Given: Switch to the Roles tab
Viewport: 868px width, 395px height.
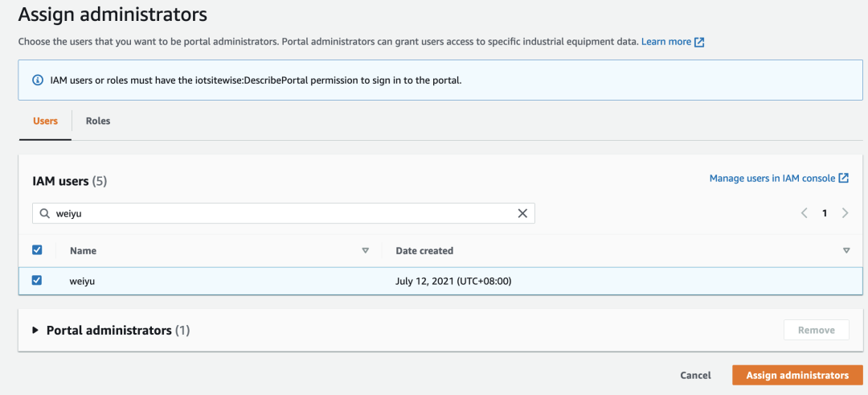Looking at the screenshot, I should [98, 121].
